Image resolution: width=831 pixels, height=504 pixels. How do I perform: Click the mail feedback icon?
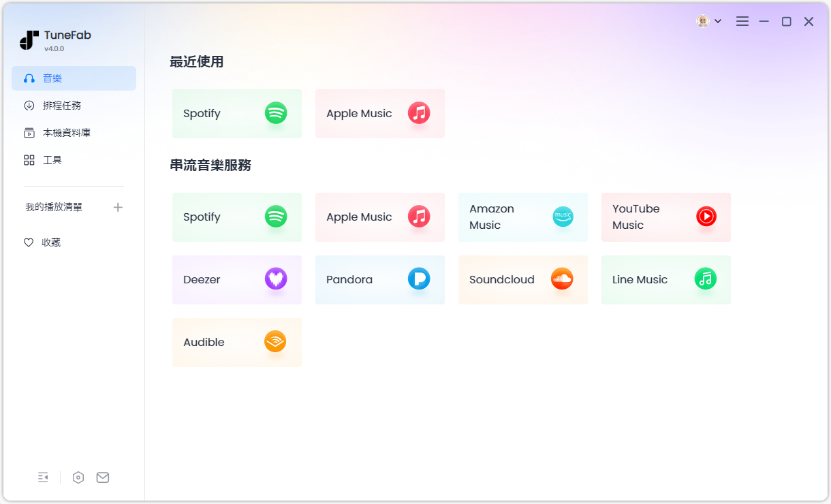[102, 477]
